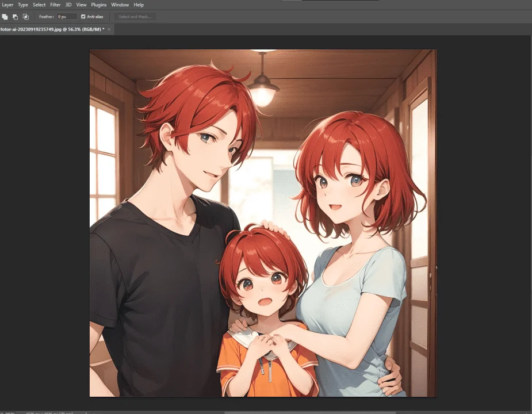532x414 pixels.
Task: Open the Window menu
Action: point(120,5)
